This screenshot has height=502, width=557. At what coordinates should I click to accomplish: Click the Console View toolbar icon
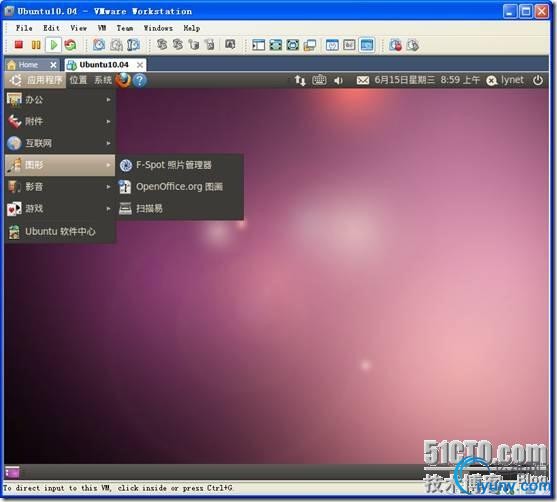pyautogui.click(x=367, y=45)
